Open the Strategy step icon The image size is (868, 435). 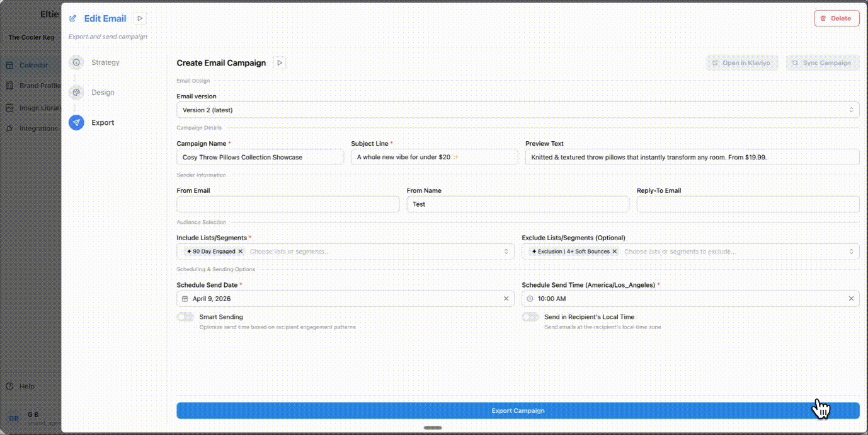point(76,62)
